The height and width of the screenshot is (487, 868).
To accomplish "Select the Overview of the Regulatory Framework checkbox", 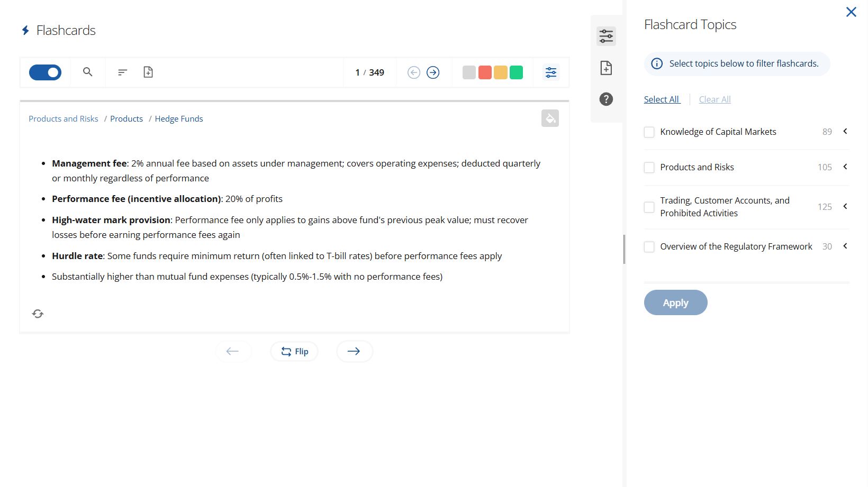I will click(649, 246).
